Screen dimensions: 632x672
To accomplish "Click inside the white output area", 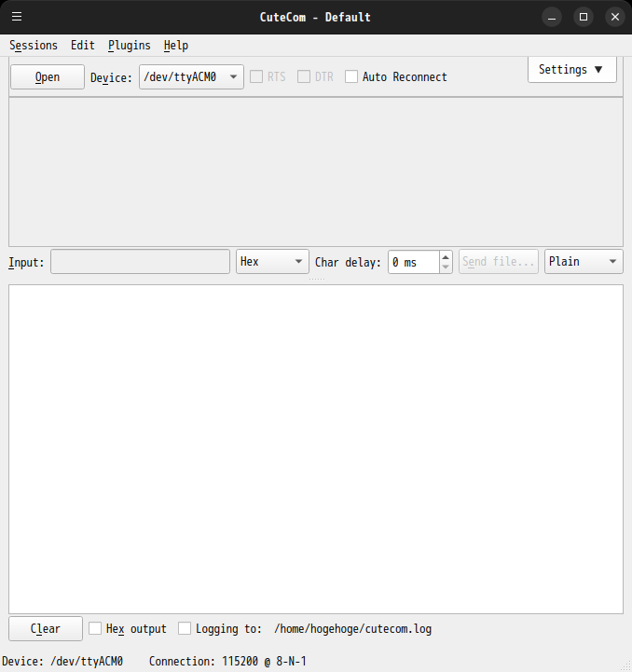I will tap(316, 448).
